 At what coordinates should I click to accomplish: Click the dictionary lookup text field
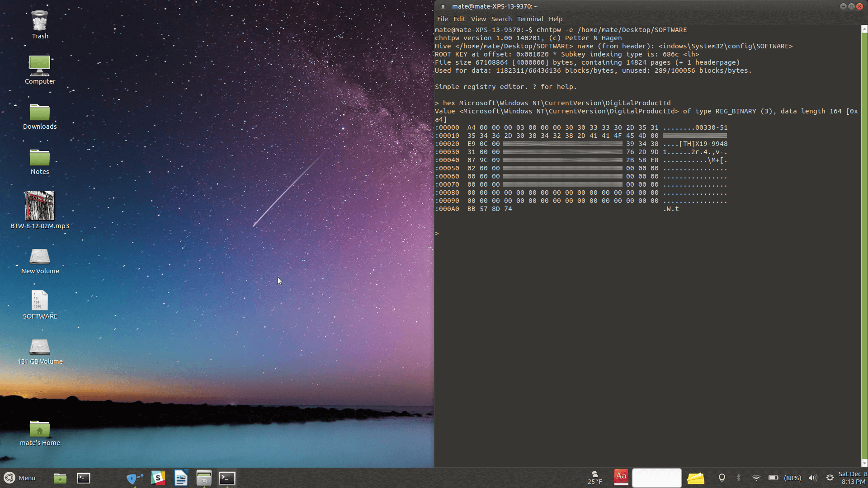click(x=656, y=478)
